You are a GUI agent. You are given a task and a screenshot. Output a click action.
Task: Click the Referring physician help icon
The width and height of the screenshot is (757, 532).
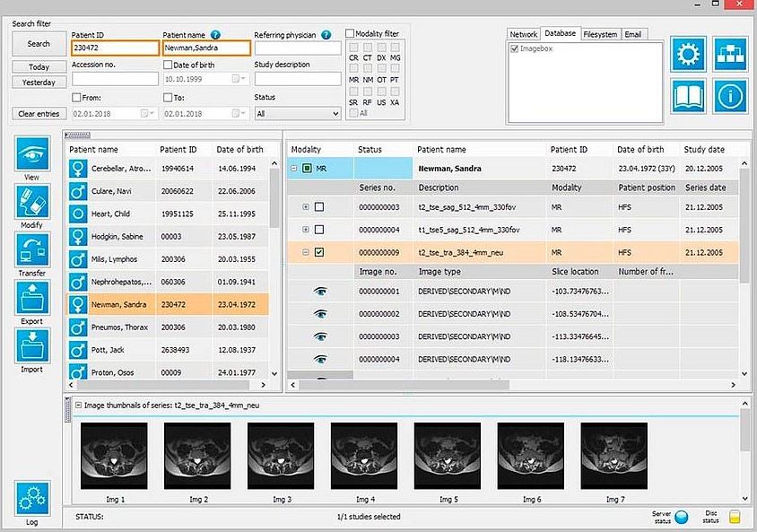click(x=326, y=35)
